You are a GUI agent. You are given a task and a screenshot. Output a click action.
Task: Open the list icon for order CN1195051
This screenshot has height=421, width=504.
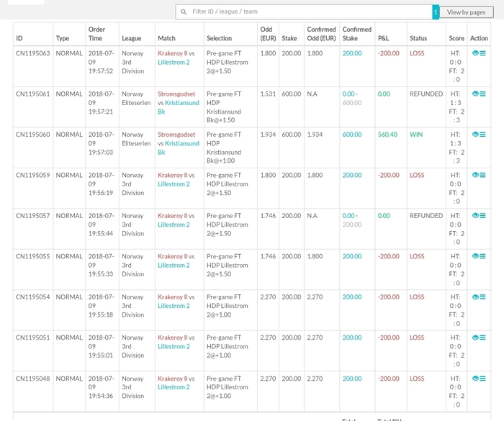pos(482,338)
